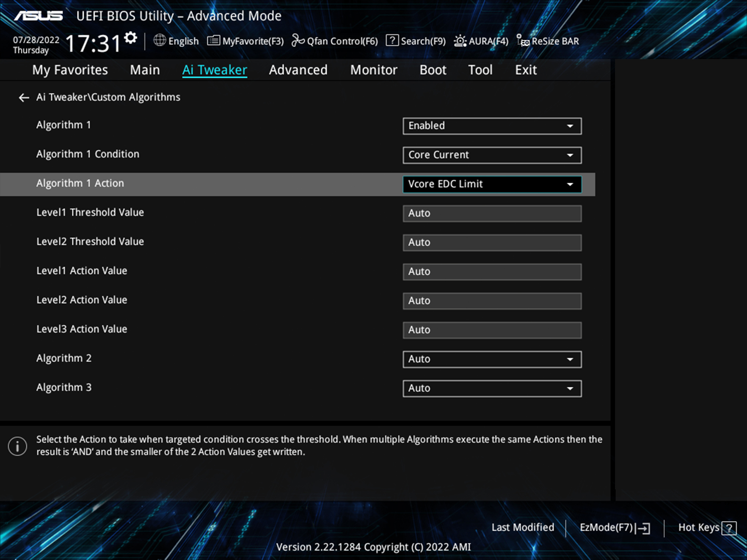Open Qfan Control settings
The image size is (747, 560).
(x=335, y=41)
